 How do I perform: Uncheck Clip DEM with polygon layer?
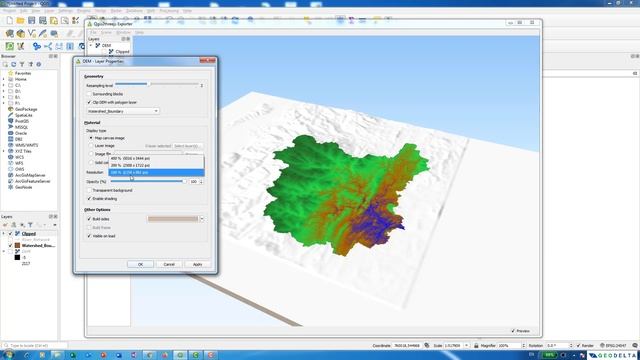point(89,102)
